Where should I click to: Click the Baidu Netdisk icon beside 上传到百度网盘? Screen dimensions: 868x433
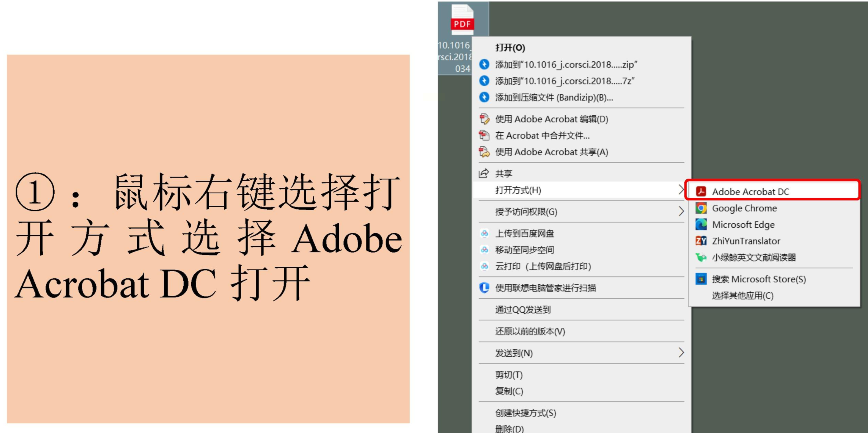point(484,233)
